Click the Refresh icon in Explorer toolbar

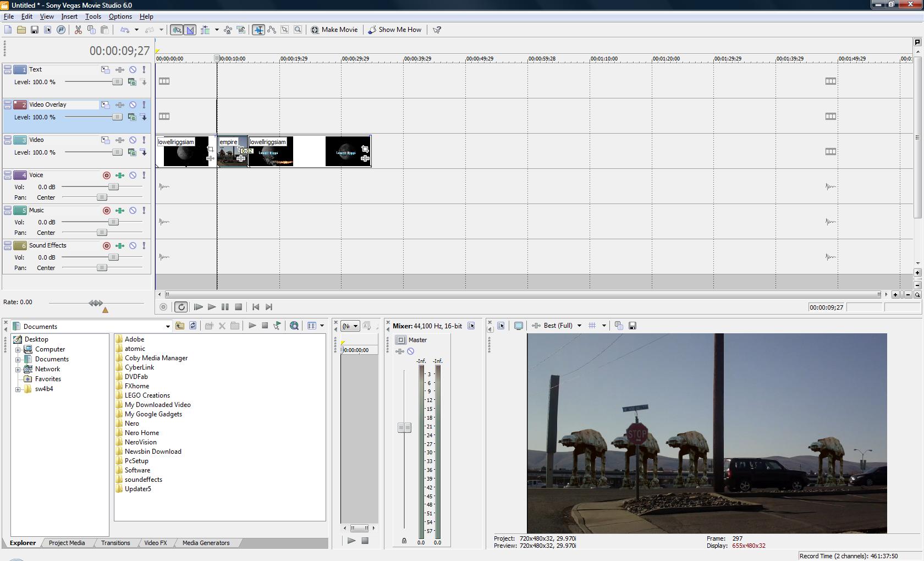pyautogui.click(x=193, y=326)
